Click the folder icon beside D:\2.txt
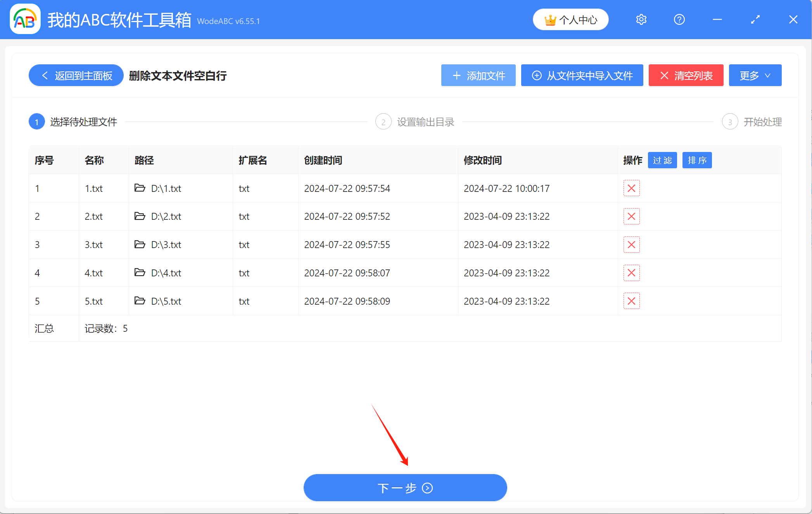This screenshot has height=514, width=812. [x=140, y=216]
